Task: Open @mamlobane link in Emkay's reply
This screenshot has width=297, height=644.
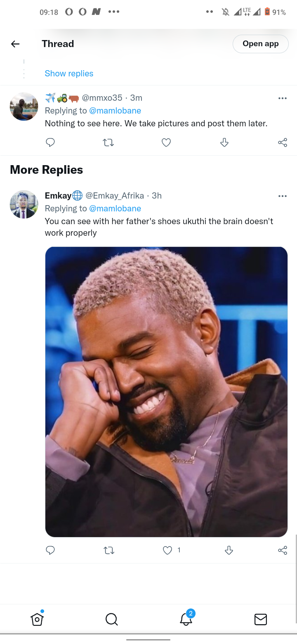Action: click(115, 208)
